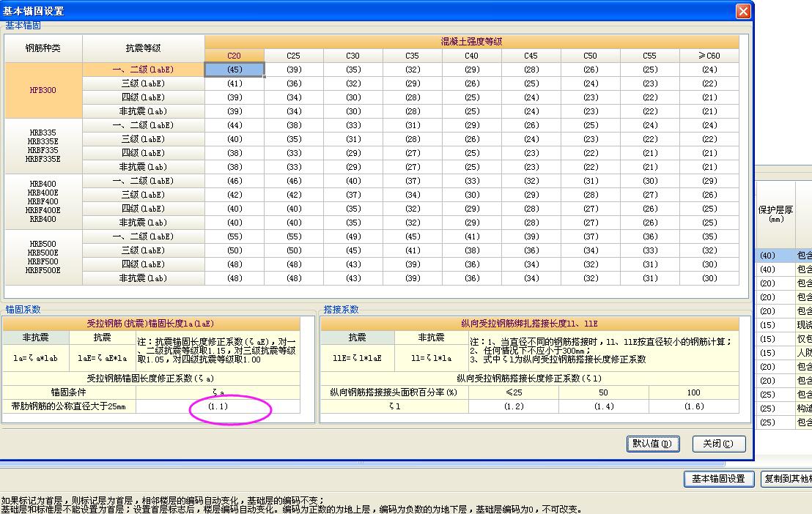Click 受拉钢筋锚固长度修正系数(ζa) subheader
The width and height of the screenshot is (812, 514).
point(151,379)
